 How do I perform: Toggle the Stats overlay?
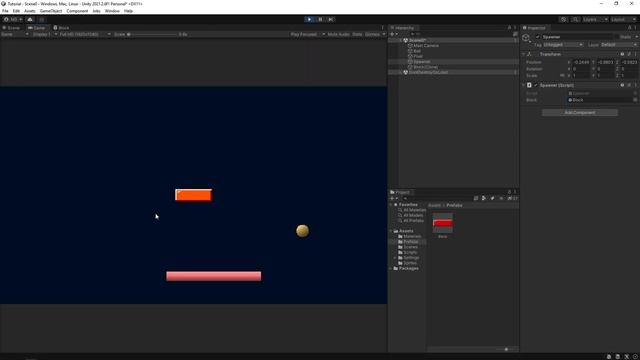[x=357, y=34]
